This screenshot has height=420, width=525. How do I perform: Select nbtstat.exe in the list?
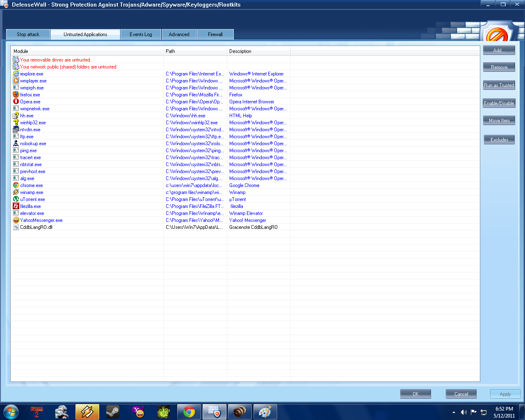[x=31, y=164]
